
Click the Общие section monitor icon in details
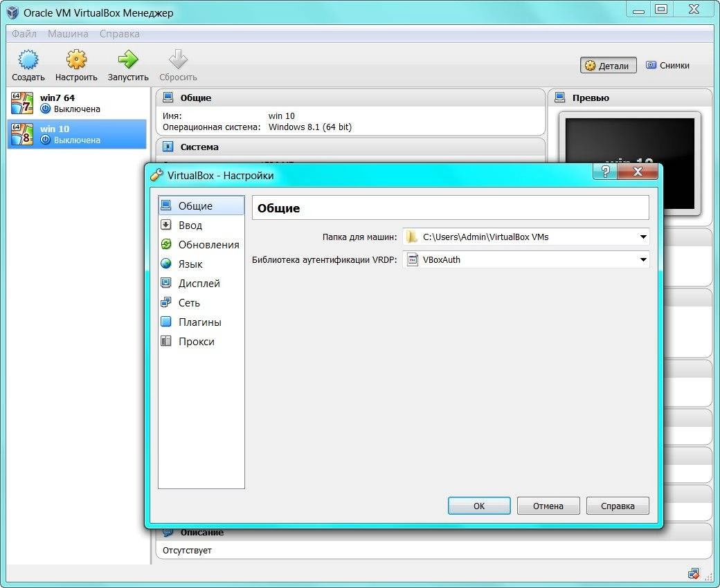point(168,98)
